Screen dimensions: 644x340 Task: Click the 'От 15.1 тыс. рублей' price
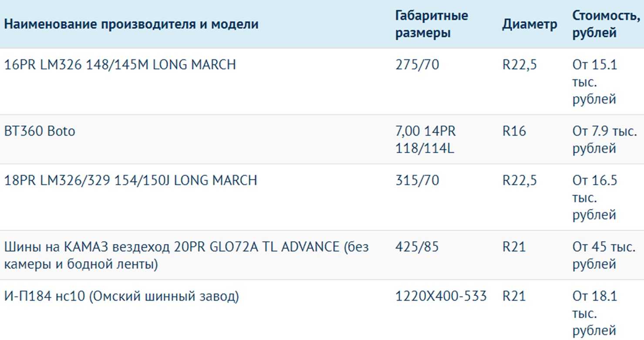595,82
